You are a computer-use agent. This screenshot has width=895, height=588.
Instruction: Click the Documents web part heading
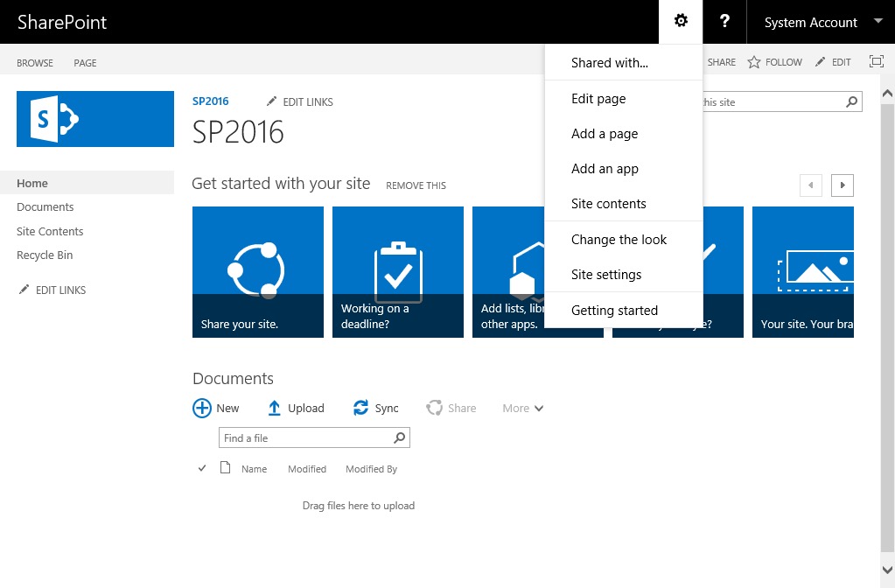click(233, 379)
